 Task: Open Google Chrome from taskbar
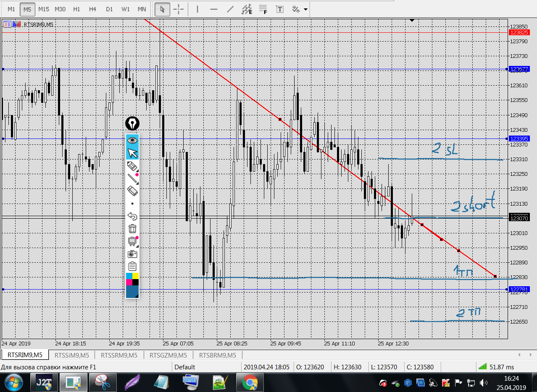pos(250,383)
